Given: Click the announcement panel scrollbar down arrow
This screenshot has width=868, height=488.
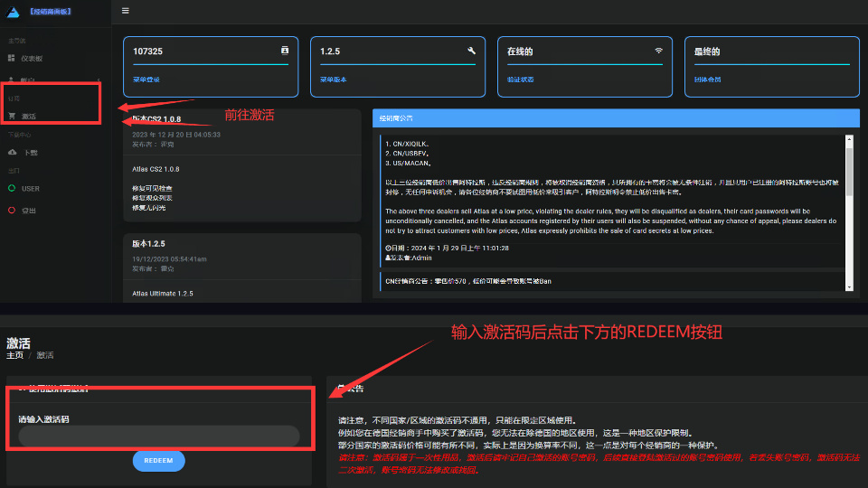Looking at the screenshot, I should click(849, 286).
